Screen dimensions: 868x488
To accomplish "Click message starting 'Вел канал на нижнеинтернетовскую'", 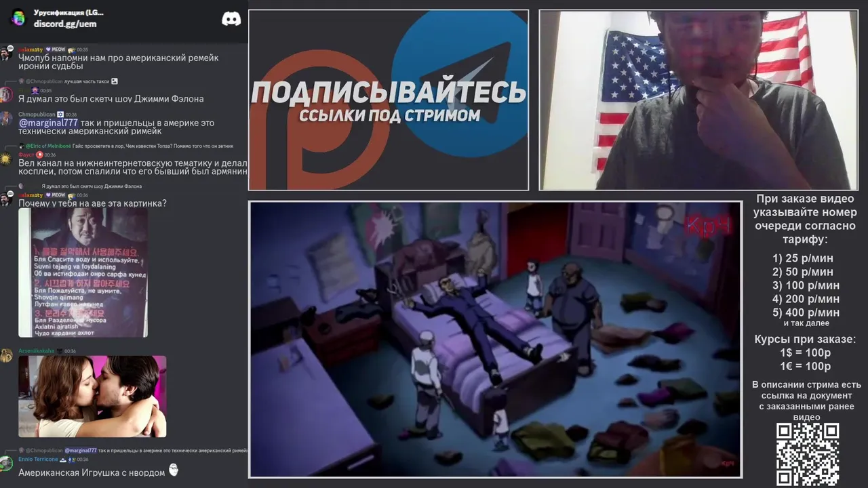I will coord(133,167).
